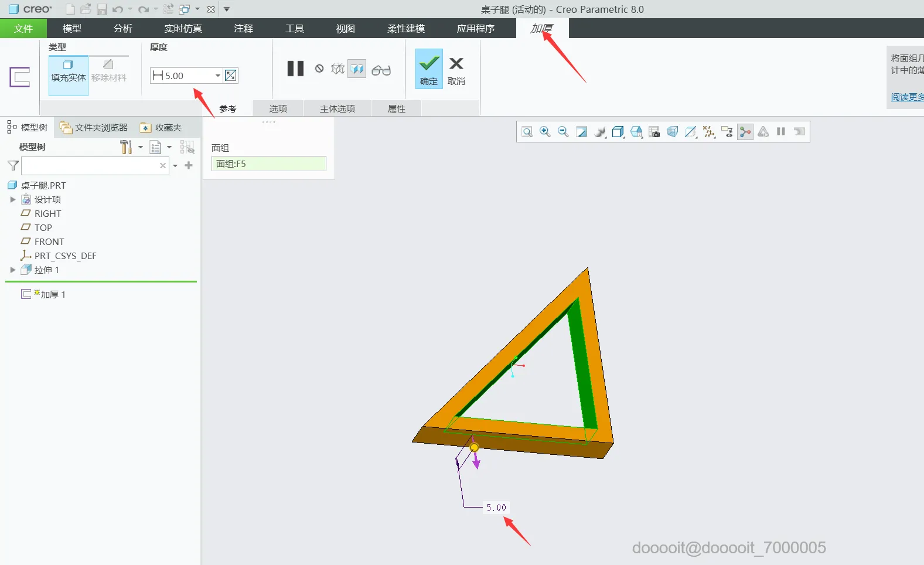Open the 文件 menu
The width and height of the screenshot is (924, 565).
[x=23, y=28]
